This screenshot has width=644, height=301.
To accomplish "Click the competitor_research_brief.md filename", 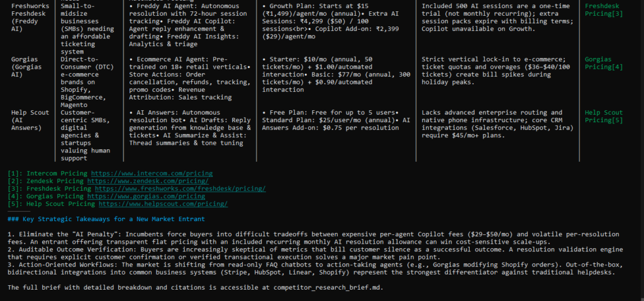I will click(328, 287).
